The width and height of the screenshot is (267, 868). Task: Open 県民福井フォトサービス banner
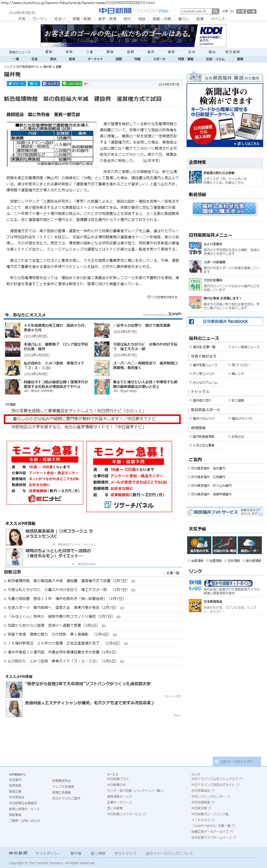(x=225, y=511)
